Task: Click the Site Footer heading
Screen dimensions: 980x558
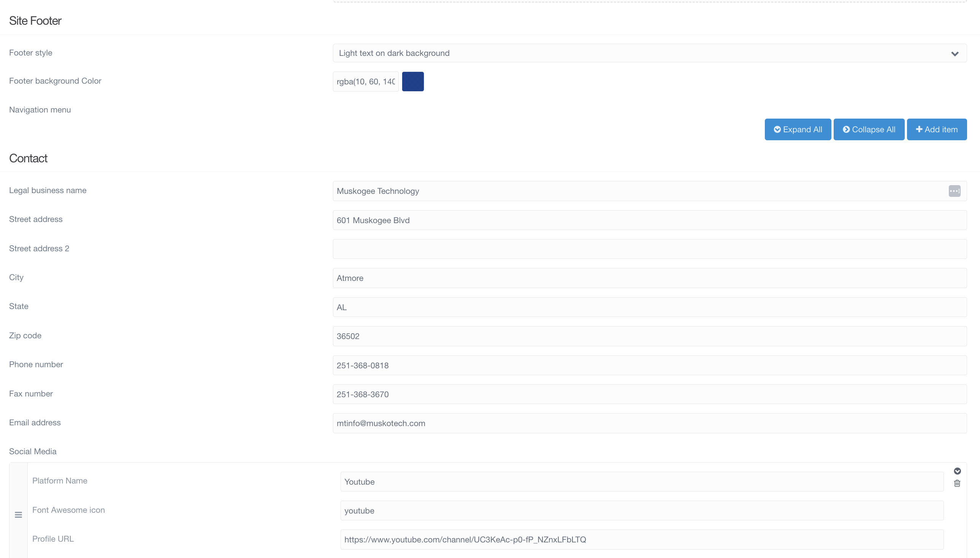Action: tap(35, 21)
